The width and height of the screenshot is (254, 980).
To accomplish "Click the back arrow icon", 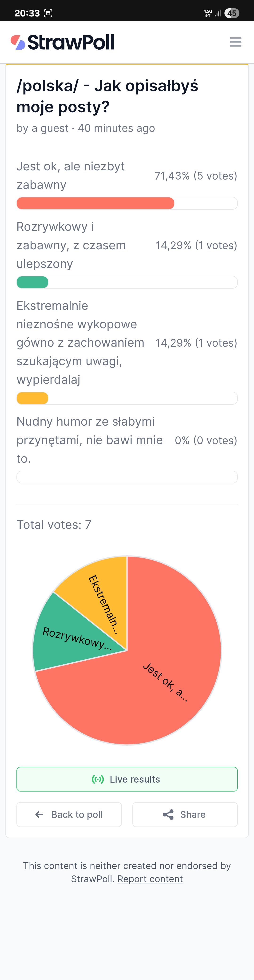I will tap(39, 815).
